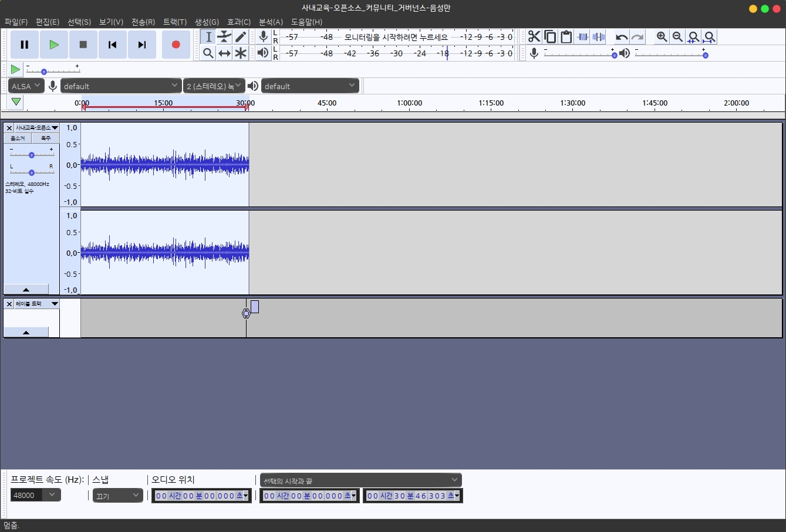Select the Envelope tool
The height and width of the screenshot is (532, 786).
point(224,37)
